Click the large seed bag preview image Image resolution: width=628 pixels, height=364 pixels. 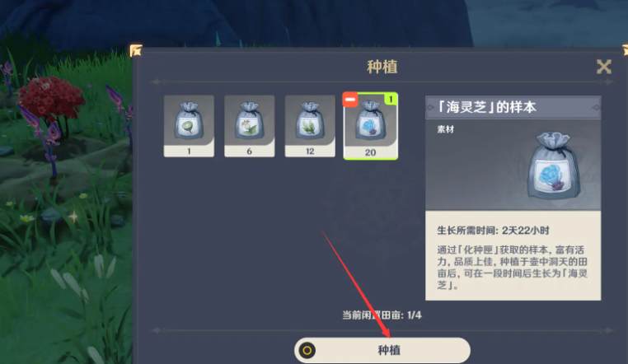[x=554, y=166]
